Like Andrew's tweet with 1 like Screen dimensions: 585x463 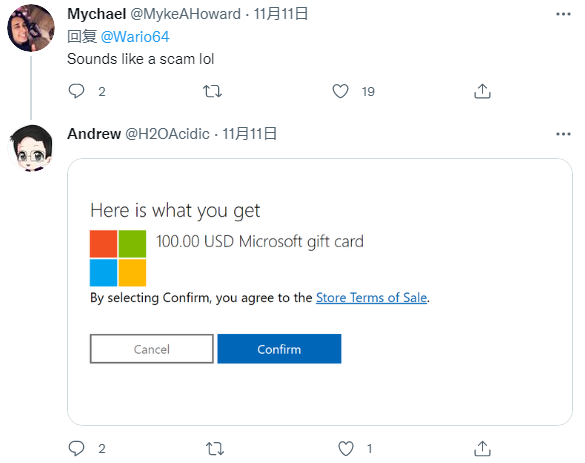[345, 448]
